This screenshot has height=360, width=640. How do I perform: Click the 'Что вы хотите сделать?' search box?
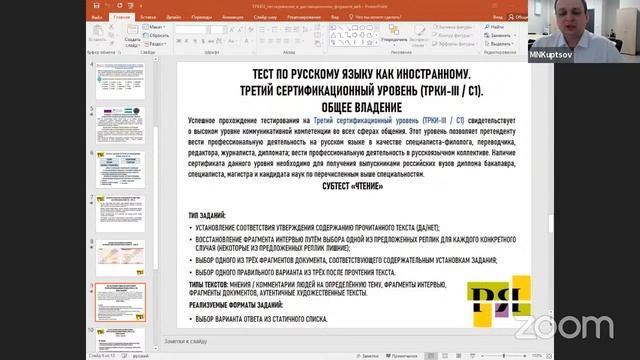click(x=375, y=17)
